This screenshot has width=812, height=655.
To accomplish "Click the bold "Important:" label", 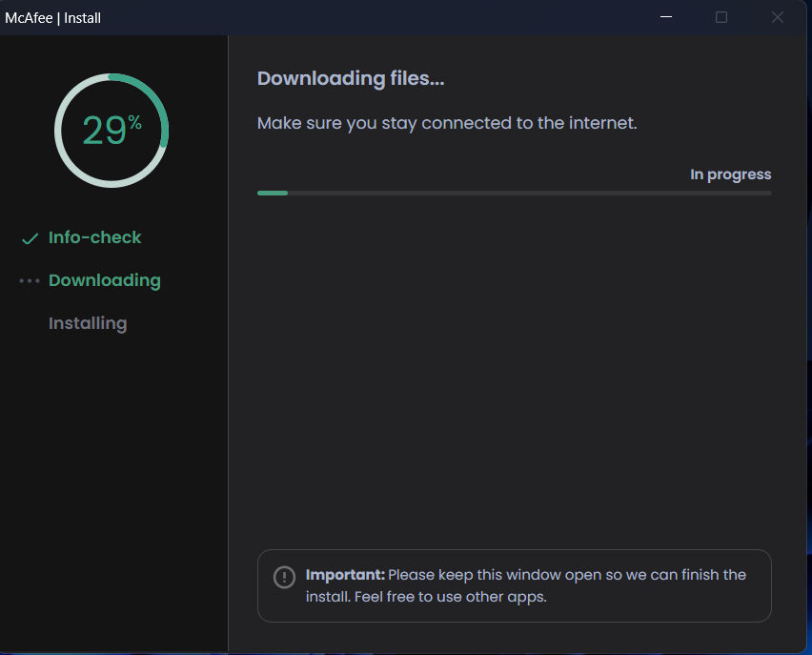I will [x=345, y=575].
